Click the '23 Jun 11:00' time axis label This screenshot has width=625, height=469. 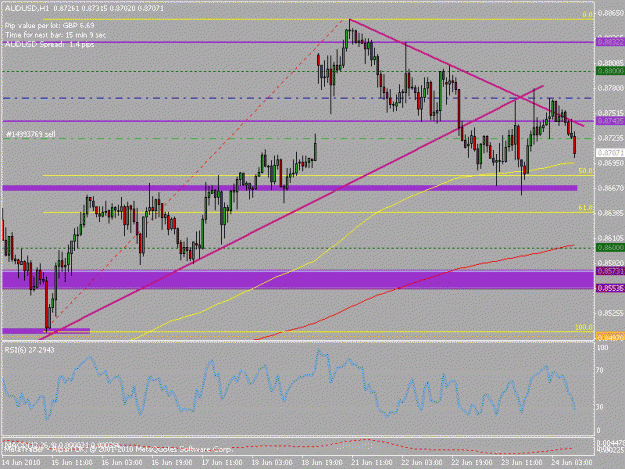pos(521,462)
